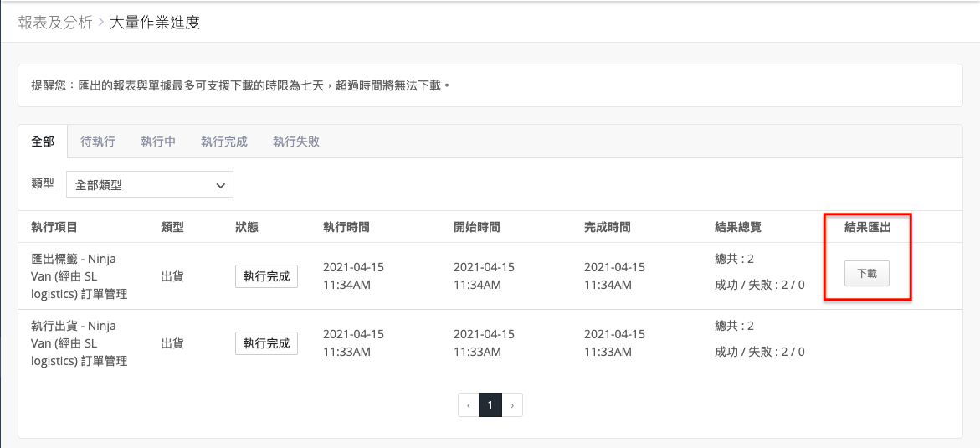Open the 全部類型 type dropdown
This screenshot has width=980, height=448.
tap(150, 184)
